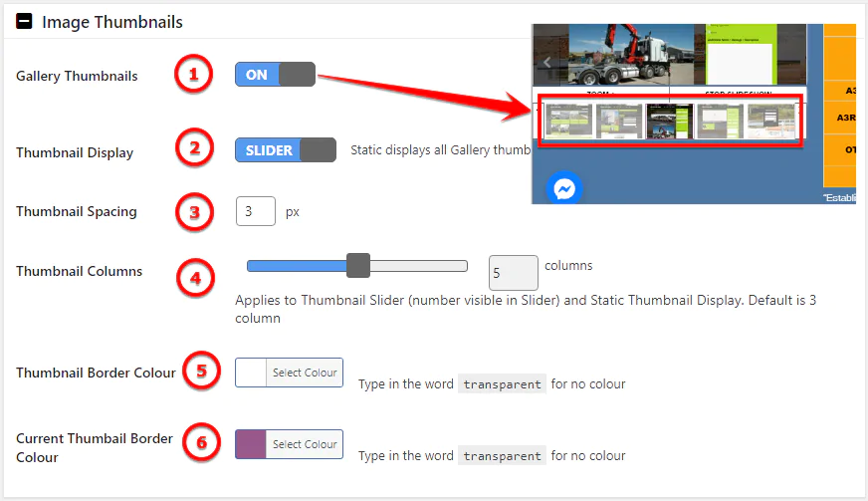Viewport: 868px width, 501px height.
Task: Click the numbered marker 3 badge
Action: 195,211
